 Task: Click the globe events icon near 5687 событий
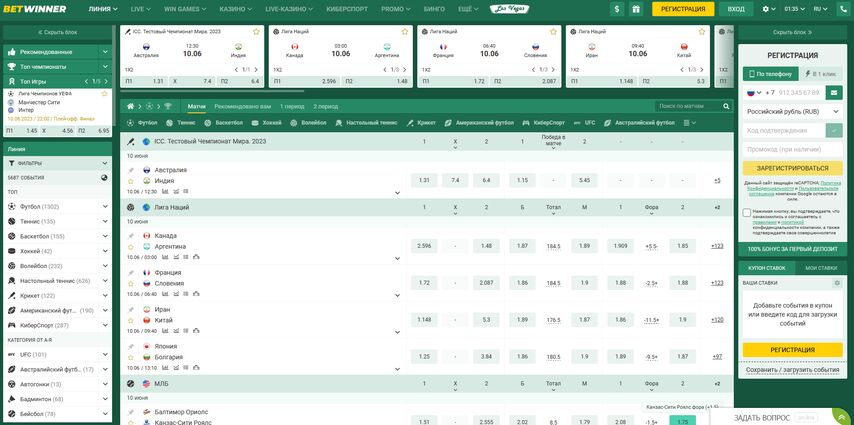pyautogui.click(x=104, y=178)
